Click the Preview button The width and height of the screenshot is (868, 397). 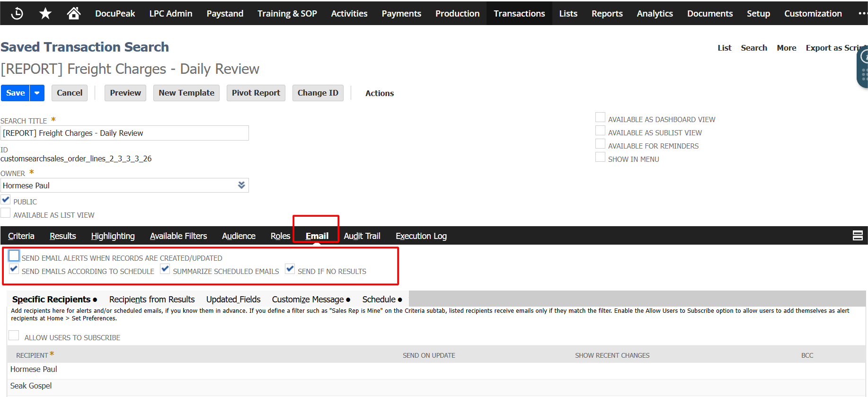point(125,93)
